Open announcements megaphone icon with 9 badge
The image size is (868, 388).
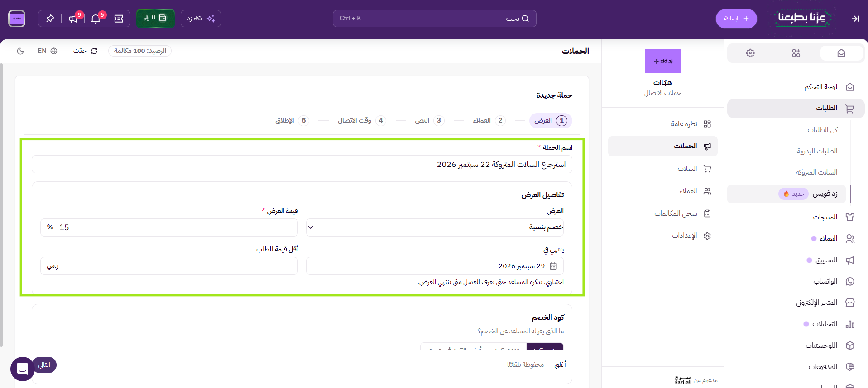[x=73, y=19]
